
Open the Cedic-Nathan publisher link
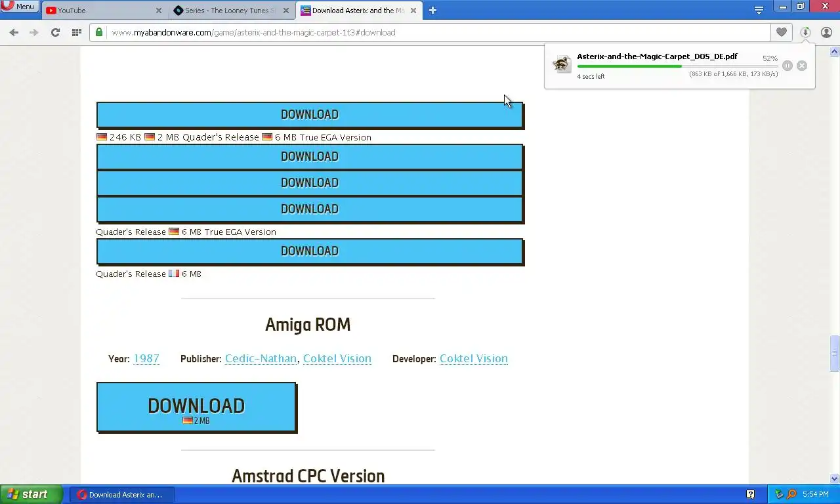pos(261,358)
